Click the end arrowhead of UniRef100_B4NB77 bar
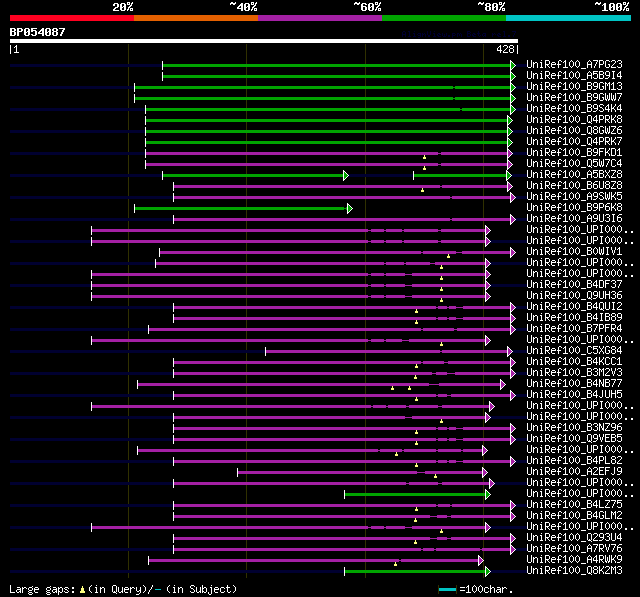The width and height of the screenshot is (640, 597). (x=502, y=385)
